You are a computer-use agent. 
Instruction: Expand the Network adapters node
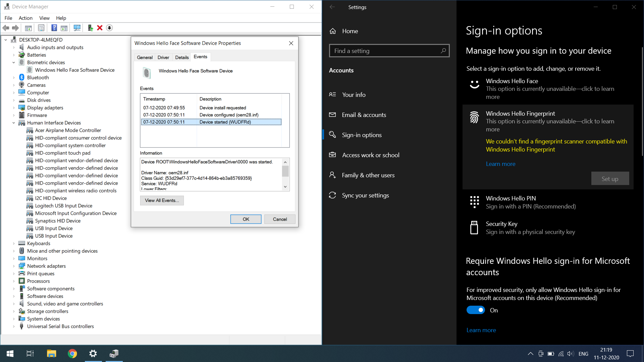coord(14,266)
